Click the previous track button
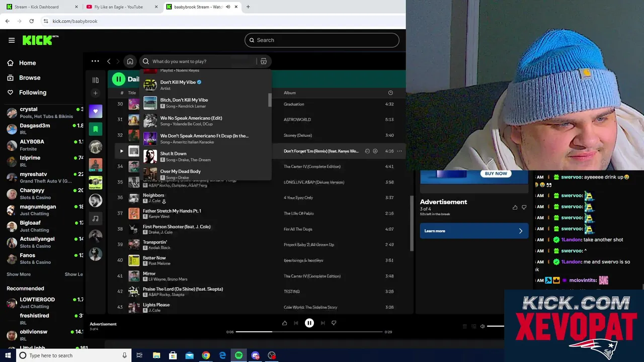Viewport: 644px width, 362px height. click(296, 323)
